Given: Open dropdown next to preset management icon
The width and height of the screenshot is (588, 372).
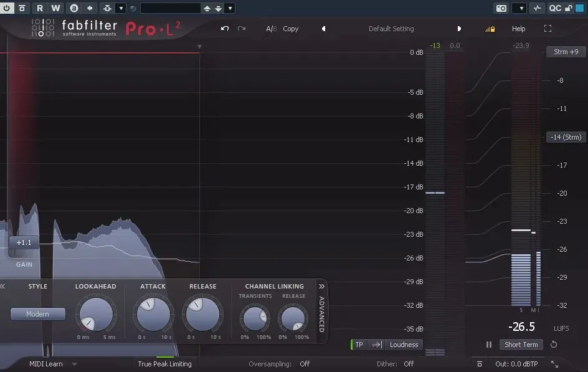Looking at the screenshot, I should pyautogui.click(x=121, y=8).
